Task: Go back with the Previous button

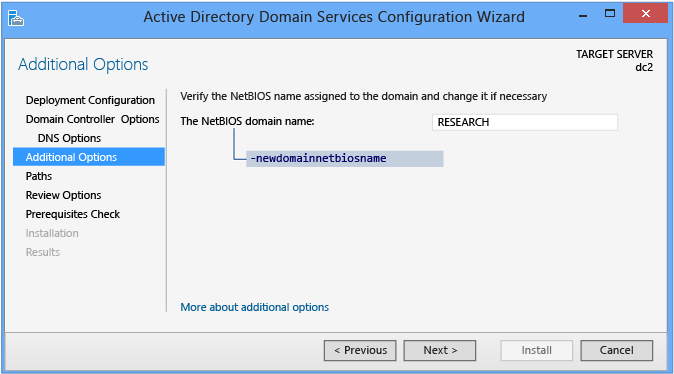Action: click(x=360, y=350)
